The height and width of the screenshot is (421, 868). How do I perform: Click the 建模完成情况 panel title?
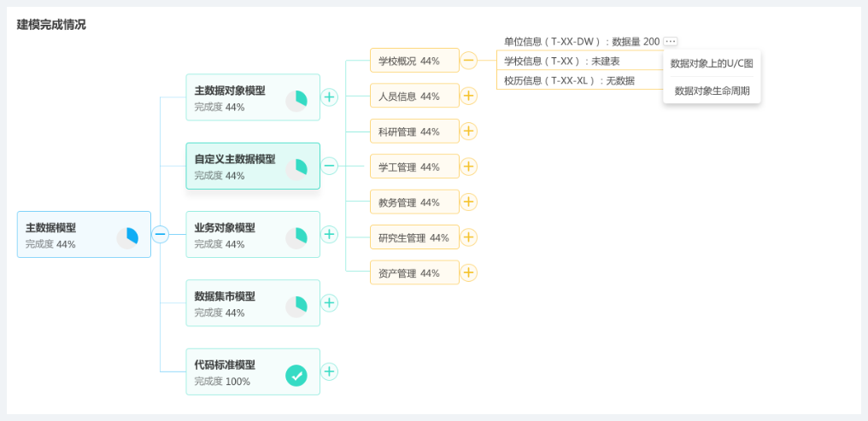tap(51, 25)
